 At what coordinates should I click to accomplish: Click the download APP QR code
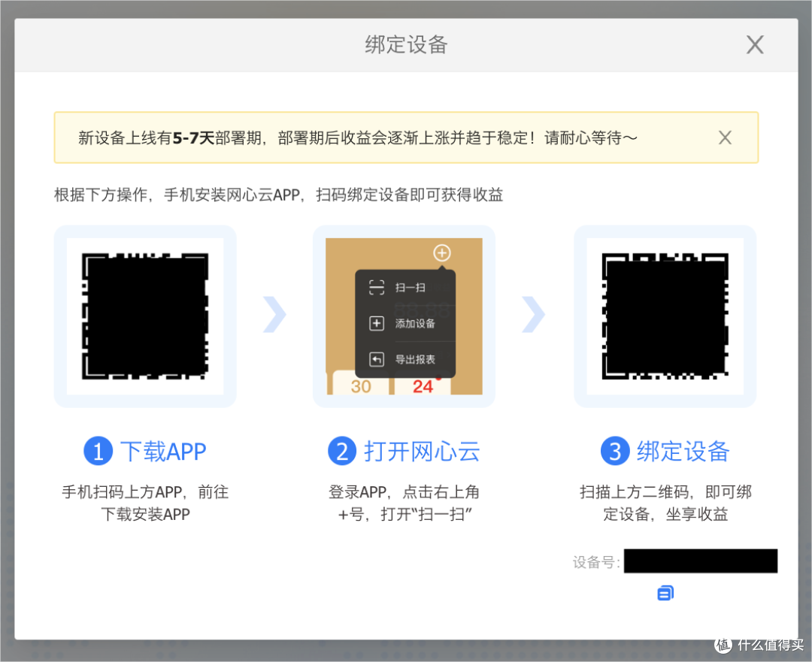[145, 316]
